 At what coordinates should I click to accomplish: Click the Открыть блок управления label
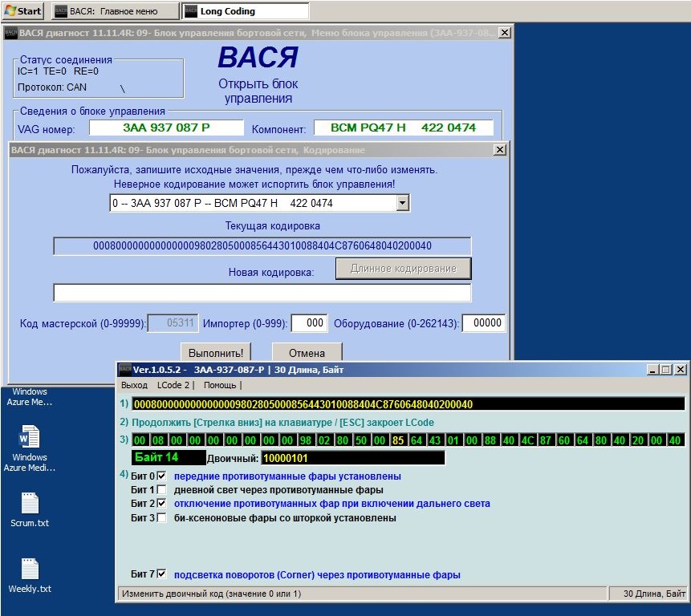pos(258,91)
